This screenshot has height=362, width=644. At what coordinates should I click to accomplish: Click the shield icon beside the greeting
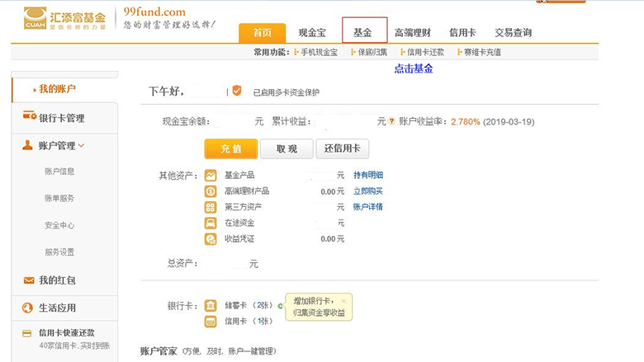(x=237, y=91)
